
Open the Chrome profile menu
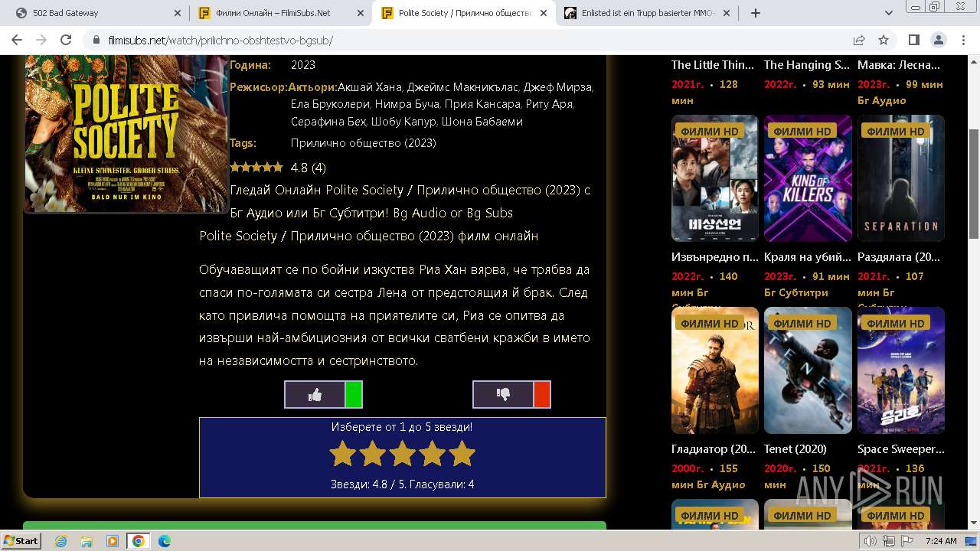coord(938,40)
